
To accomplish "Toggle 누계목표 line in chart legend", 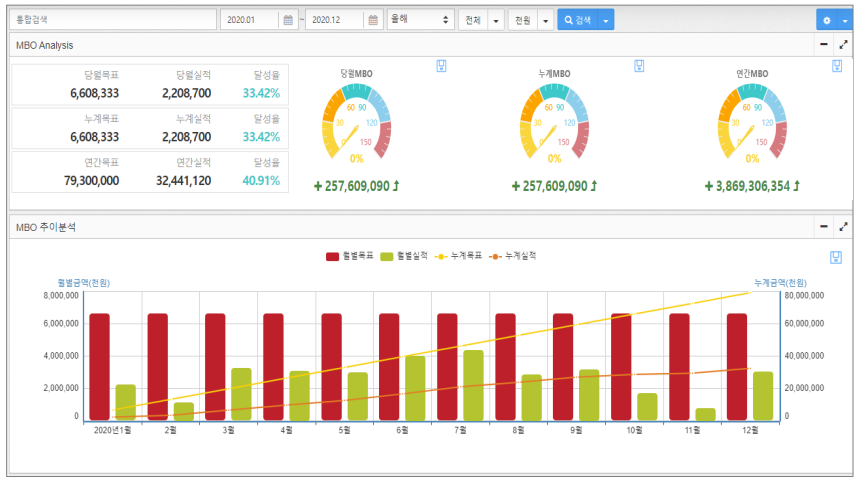I will coord(462,256).
